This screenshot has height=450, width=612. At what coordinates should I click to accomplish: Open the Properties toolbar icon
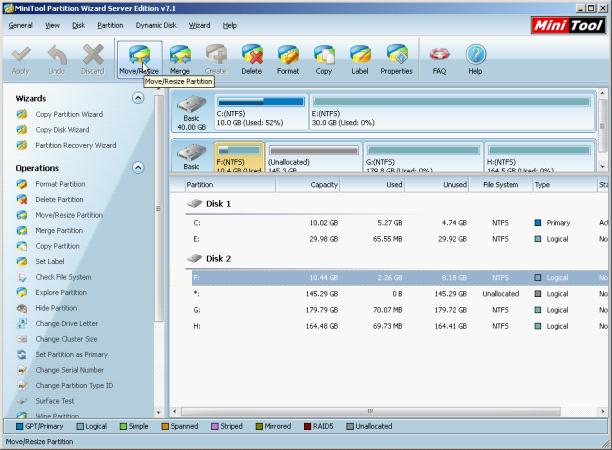pyautogui.click(x=397, y=55)
